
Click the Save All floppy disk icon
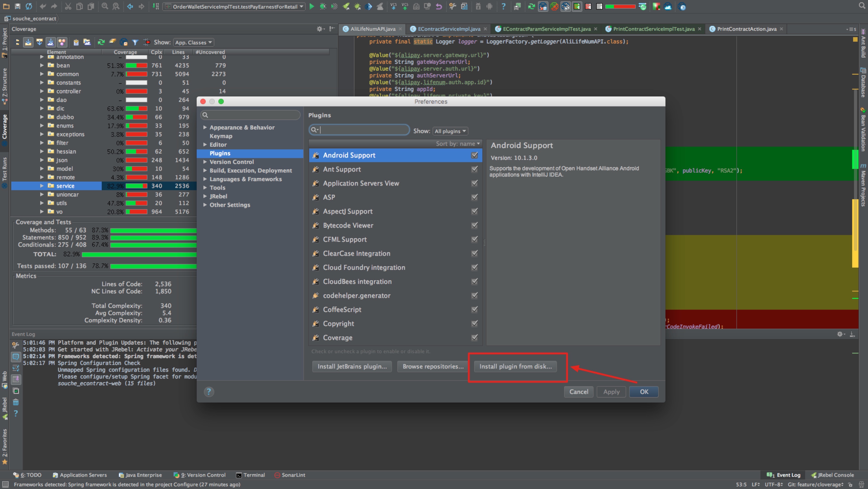[18, 6]
